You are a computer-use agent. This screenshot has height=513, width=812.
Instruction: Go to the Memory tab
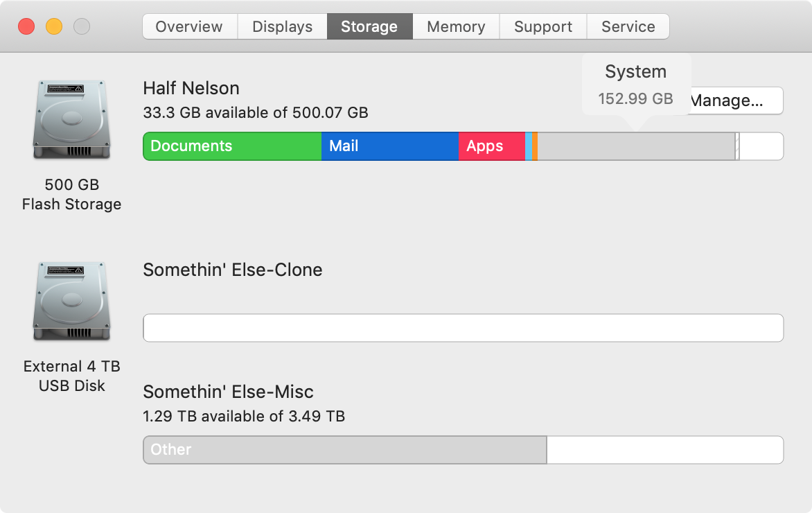pos(457,26)
